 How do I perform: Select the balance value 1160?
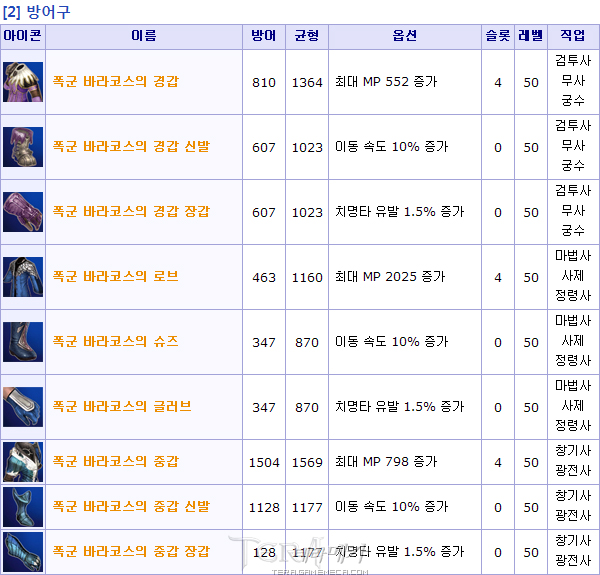[307, 278]
